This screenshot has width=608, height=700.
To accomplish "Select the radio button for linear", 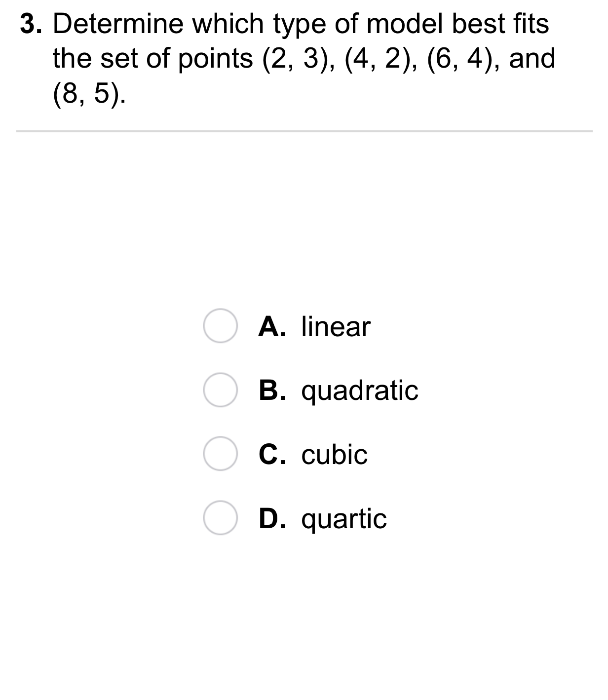I will [220, 326].
